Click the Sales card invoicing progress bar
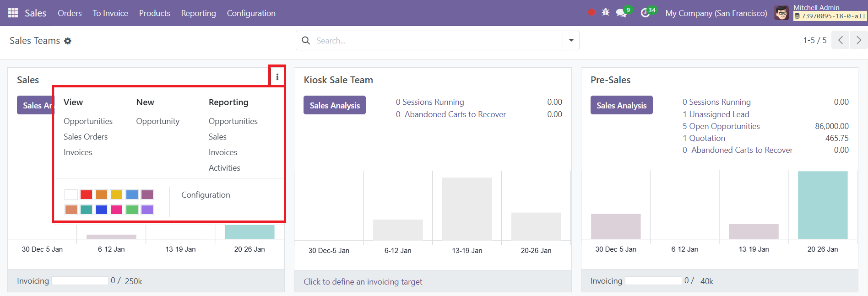This screenshot has width=868, height=296. click(x=80, y=281)
